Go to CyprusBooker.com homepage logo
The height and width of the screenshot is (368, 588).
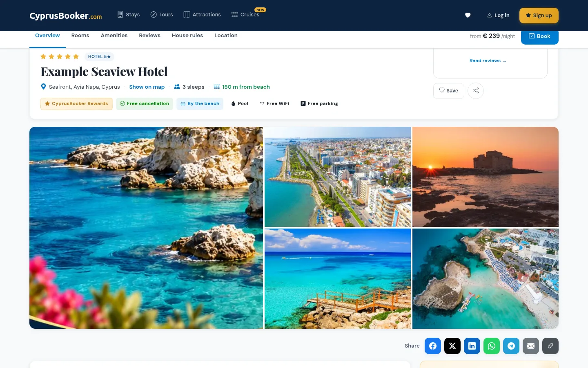point(66,16)
